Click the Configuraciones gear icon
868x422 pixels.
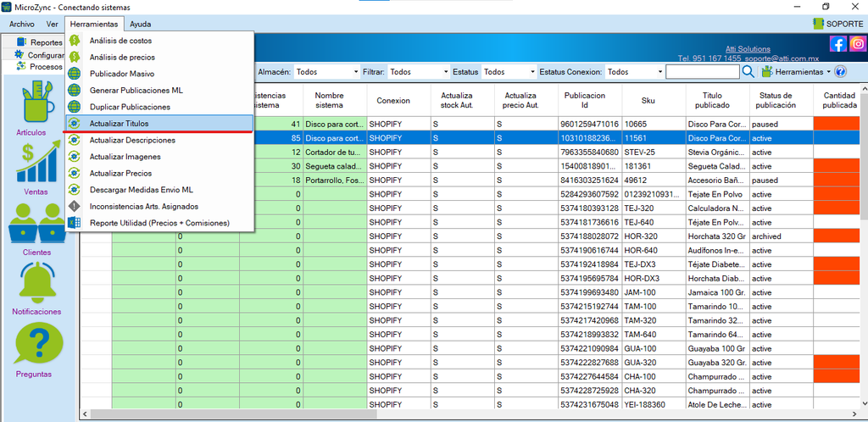pyautogui.click(x=19, y=54)
